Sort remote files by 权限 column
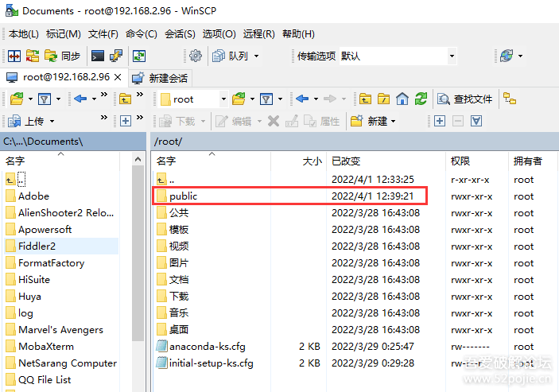The width and height of the screenshot is (559, 392). pyautogui.click(x=476, y=161)
